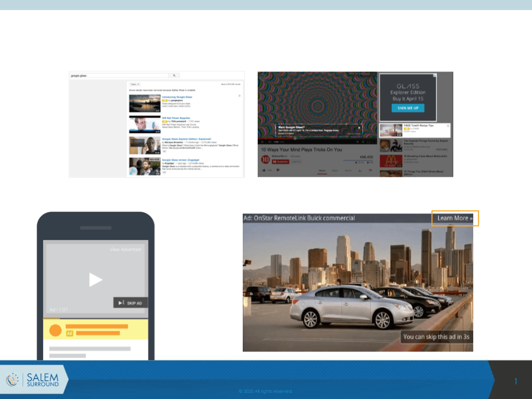The height and width of the screenshot is (399, 532).
Task: Select the Share tab under the video
Action: 335,171
